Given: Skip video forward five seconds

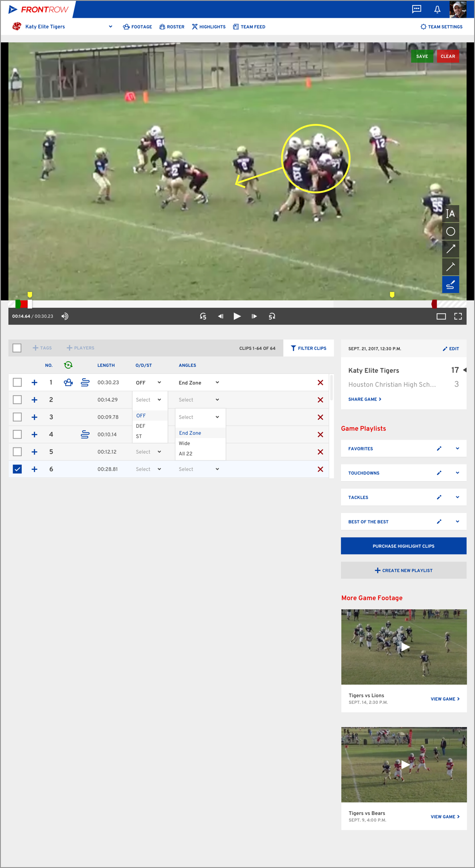Looking at the screenshot, I should pyautogui.click(x=272, y=316).
